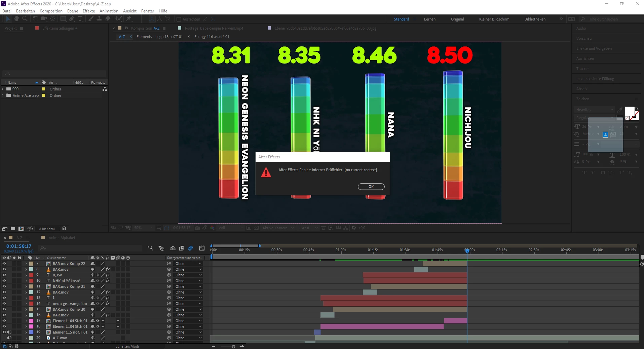
Task: Mute audio of layer 20 A-Z.wav
Action: pos(9,338)
